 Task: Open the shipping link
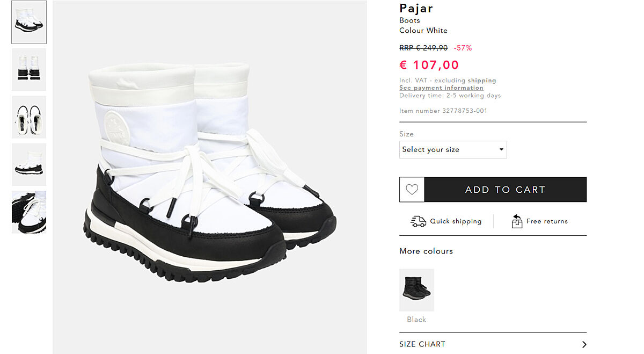pyautogui.click(x=481, y=81)
